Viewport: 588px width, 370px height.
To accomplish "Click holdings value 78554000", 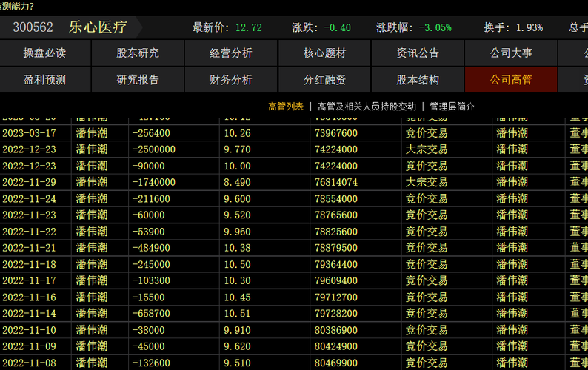I will pos(336,198).
